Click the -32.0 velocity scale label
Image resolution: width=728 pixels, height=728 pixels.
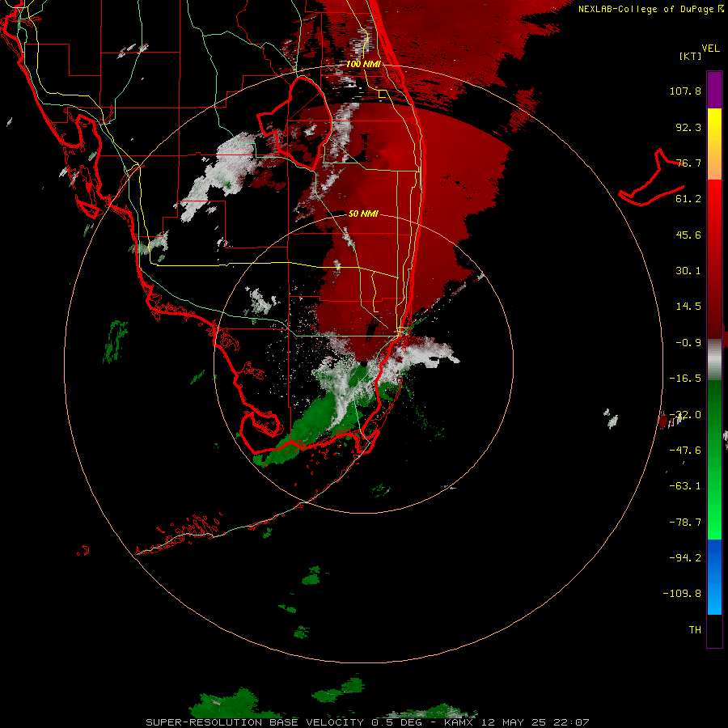click(685, 415)
